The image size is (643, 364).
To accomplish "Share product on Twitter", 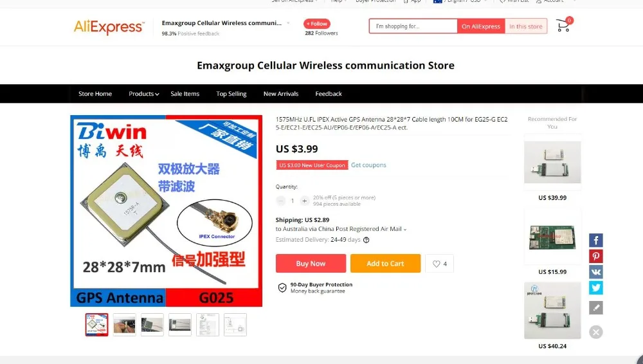I will point(596,287).
